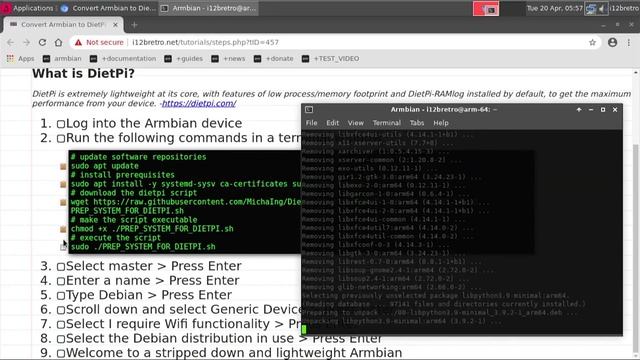Go back in the browser
Image resolution: width=640 pixels, height=360 pixels.
tap(11, 42)
